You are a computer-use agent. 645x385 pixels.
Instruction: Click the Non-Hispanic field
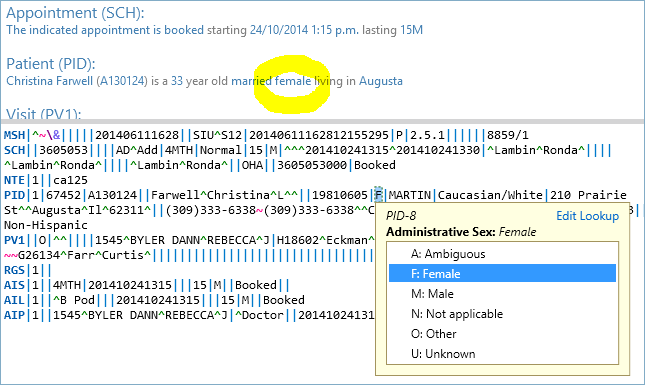click(x=46, y=225)
